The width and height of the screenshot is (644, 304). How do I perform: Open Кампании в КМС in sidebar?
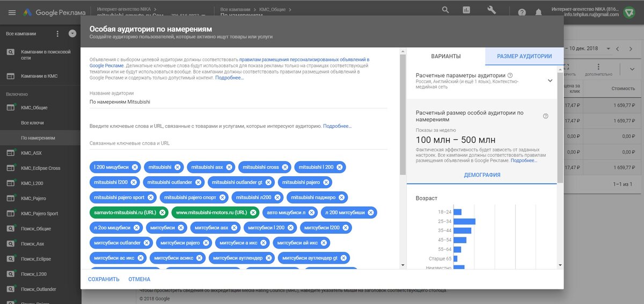40,76
